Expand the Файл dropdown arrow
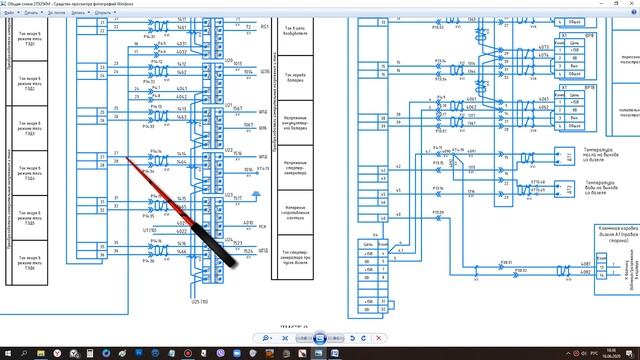 click(x=18, y=13)
